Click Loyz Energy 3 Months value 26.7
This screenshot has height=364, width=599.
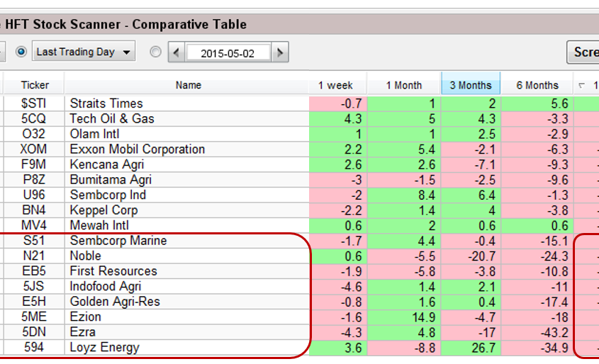pyautogui.click(x=471, y=348)
